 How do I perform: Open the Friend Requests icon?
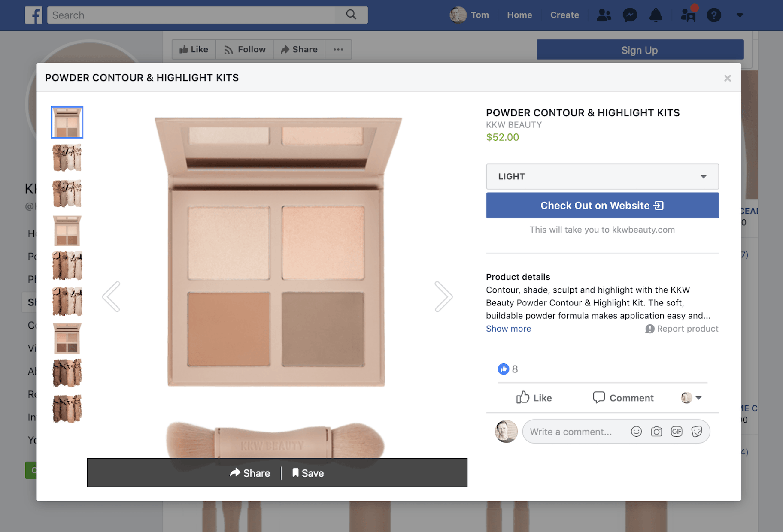pyautogui.click(x=687, y=15)
